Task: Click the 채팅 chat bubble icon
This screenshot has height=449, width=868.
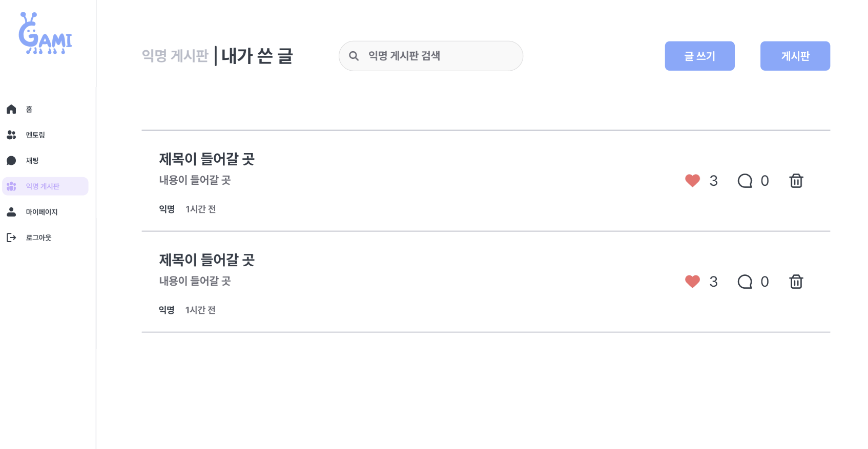Action: (11, 160)
